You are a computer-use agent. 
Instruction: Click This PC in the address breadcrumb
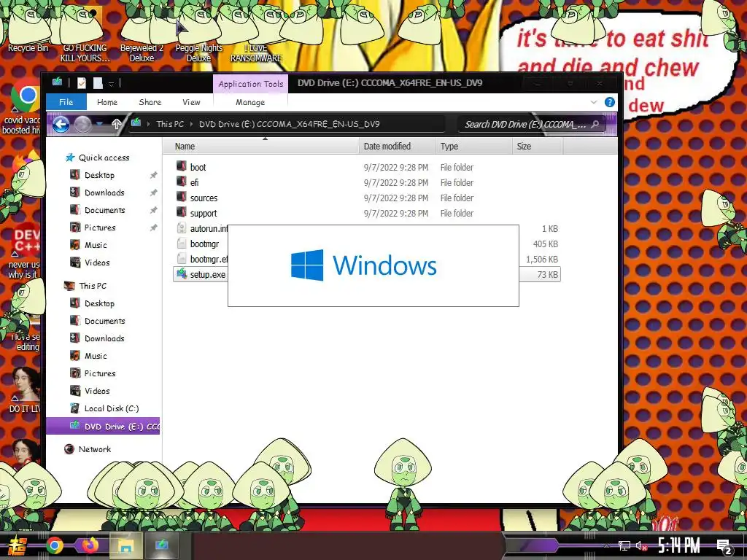169,124
